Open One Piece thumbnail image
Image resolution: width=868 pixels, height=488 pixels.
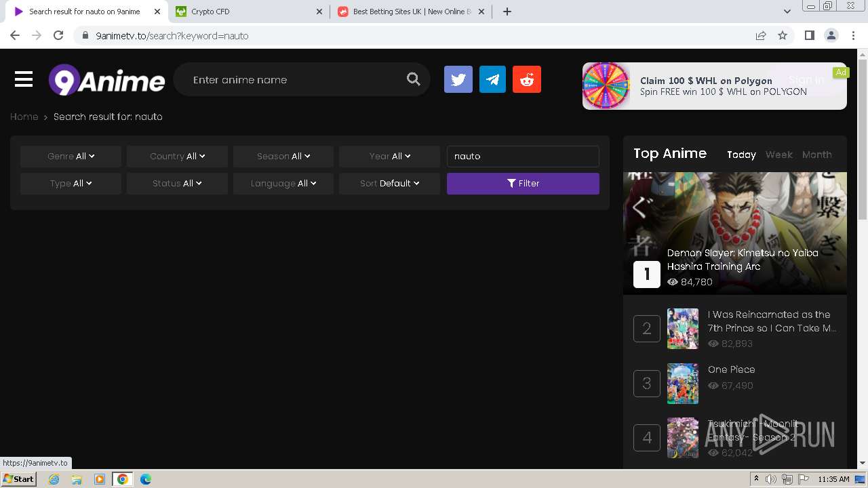(683, 384)
